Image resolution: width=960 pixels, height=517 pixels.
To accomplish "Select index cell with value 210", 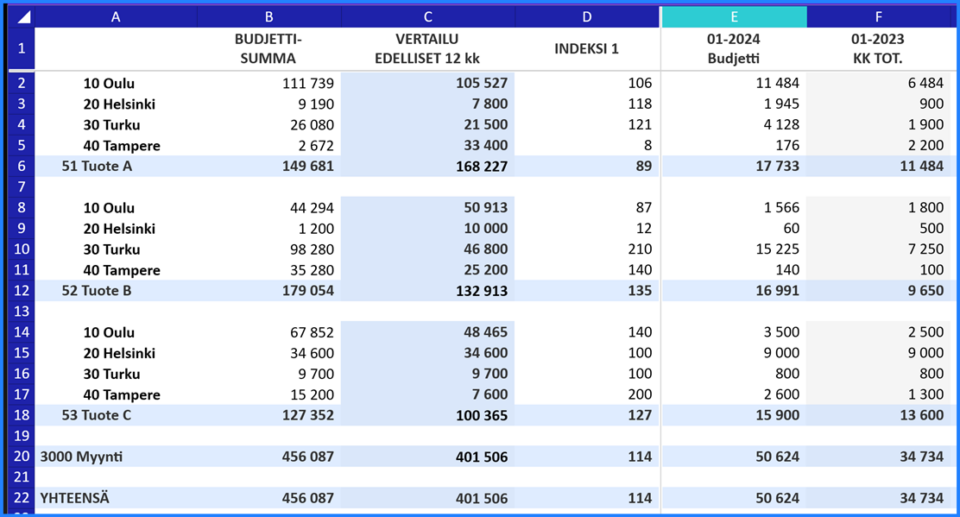I will point(587,249).
